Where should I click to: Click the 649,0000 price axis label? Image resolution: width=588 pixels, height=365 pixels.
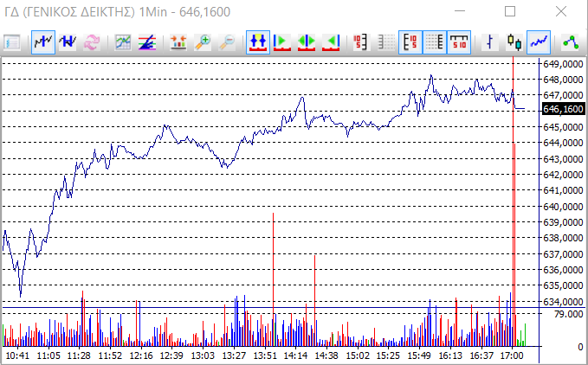click(x=563, y=64)
